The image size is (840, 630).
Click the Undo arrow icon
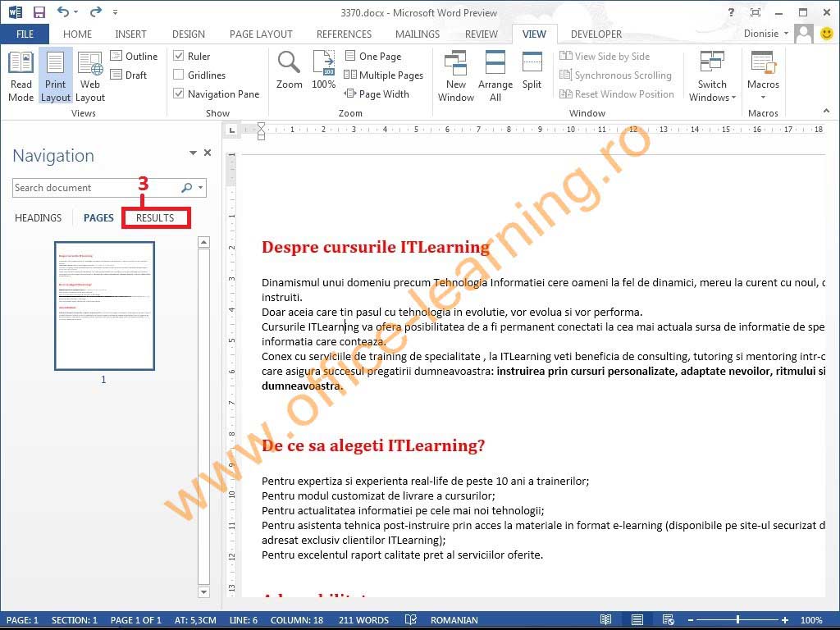63,11
